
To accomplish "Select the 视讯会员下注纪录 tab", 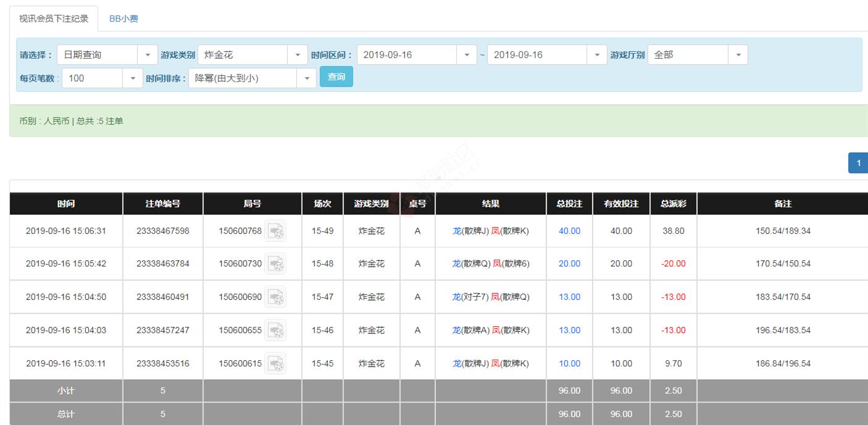I will click(x=54, y=19).
